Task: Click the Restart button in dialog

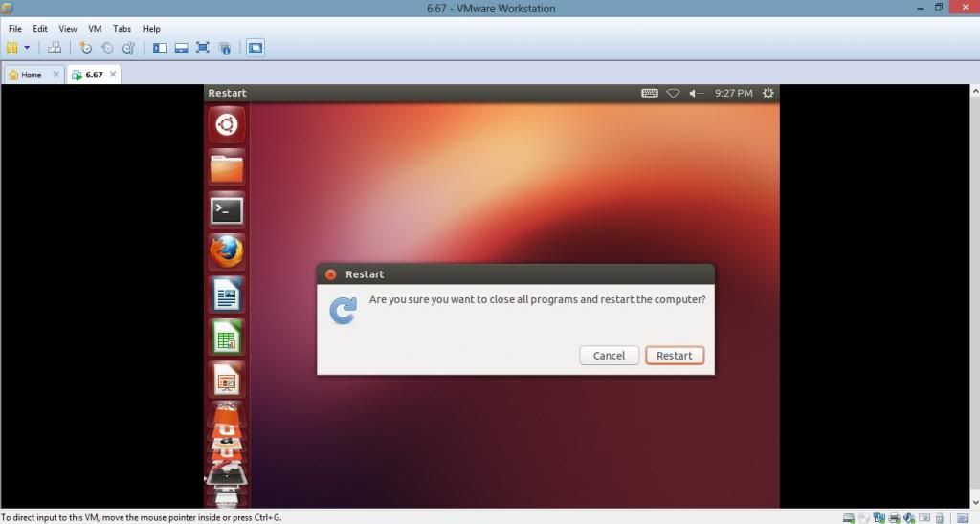Action: (x=675, y=356)
